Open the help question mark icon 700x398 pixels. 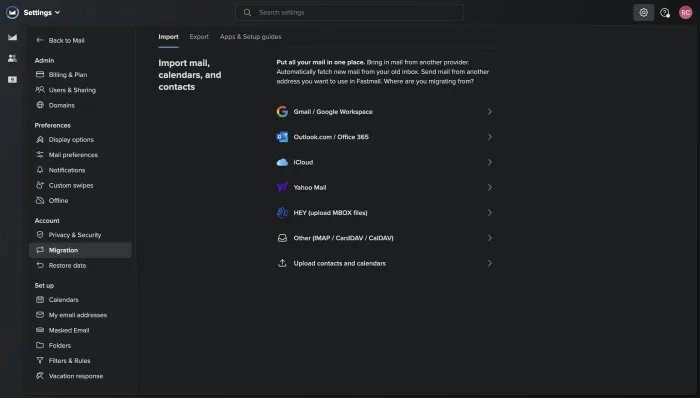[x=665, y=12]
